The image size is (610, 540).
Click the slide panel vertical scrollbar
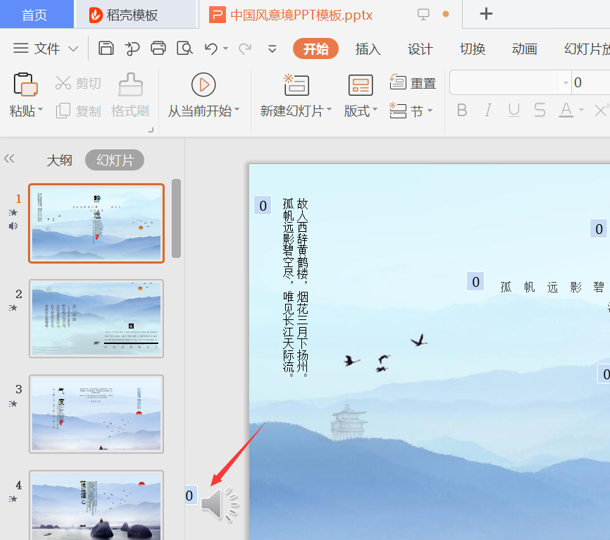point(176,218)
